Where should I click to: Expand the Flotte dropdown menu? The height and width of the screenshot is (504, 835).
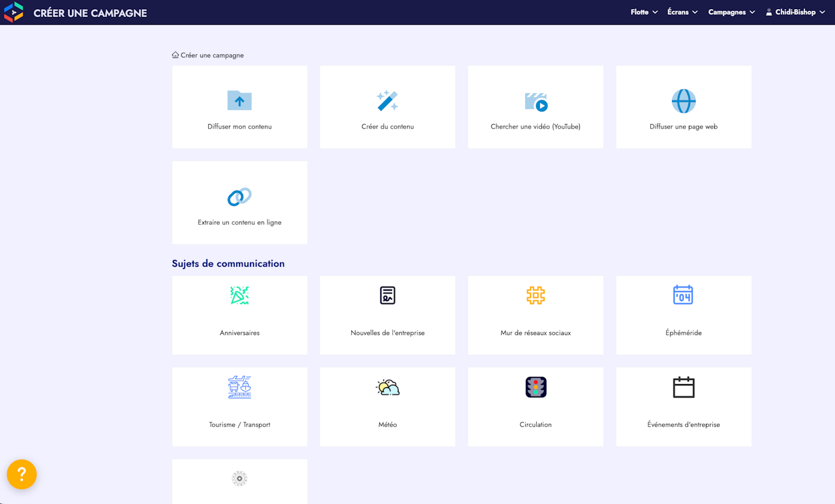point(644,12)
